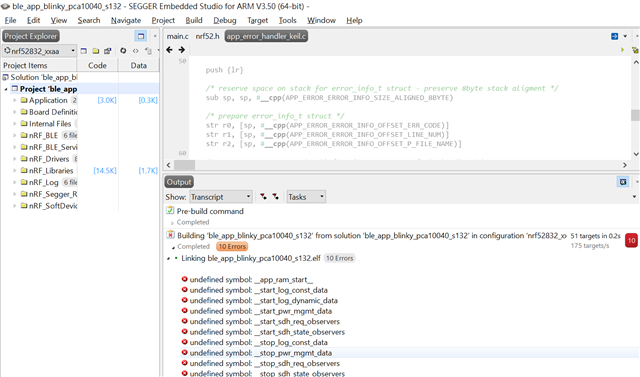This screenshot has height=377, width=640.
Task: Open the Navigate menu
Action: 126,20
